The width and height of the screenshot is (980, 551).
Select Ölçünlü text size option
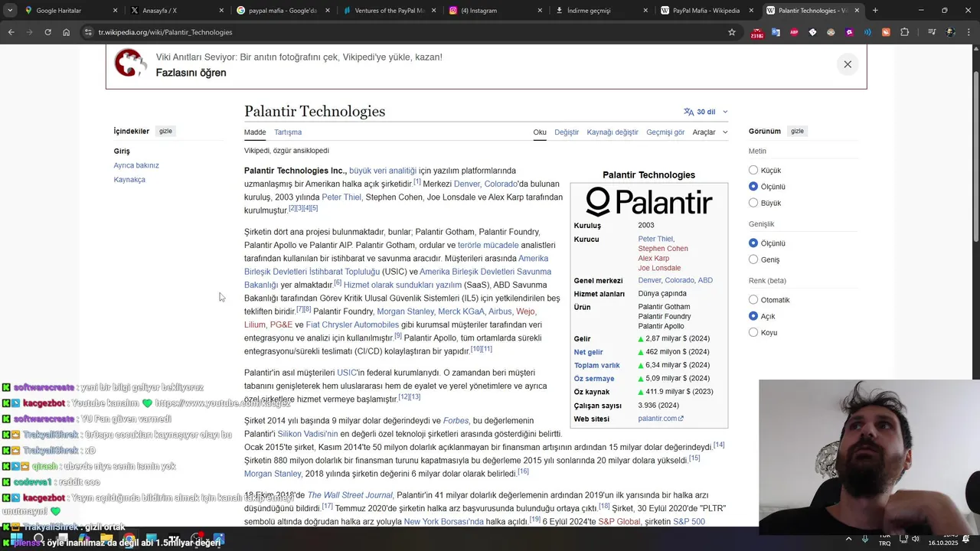(x=753, y=186)
